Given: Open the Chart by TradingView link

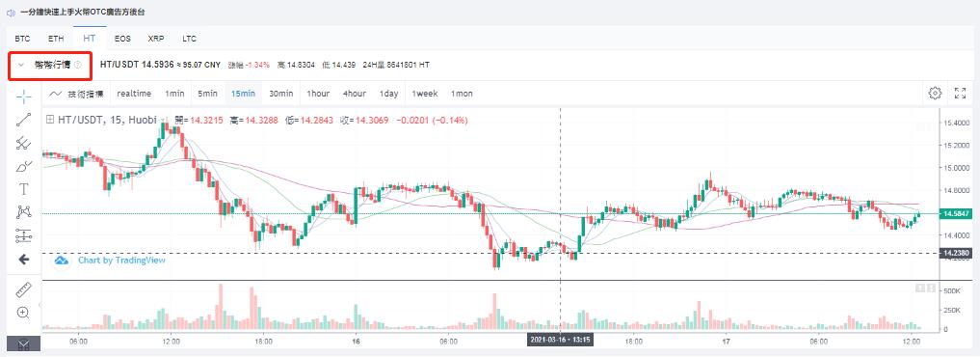Looking at the screenshot, I should point(121,260).
